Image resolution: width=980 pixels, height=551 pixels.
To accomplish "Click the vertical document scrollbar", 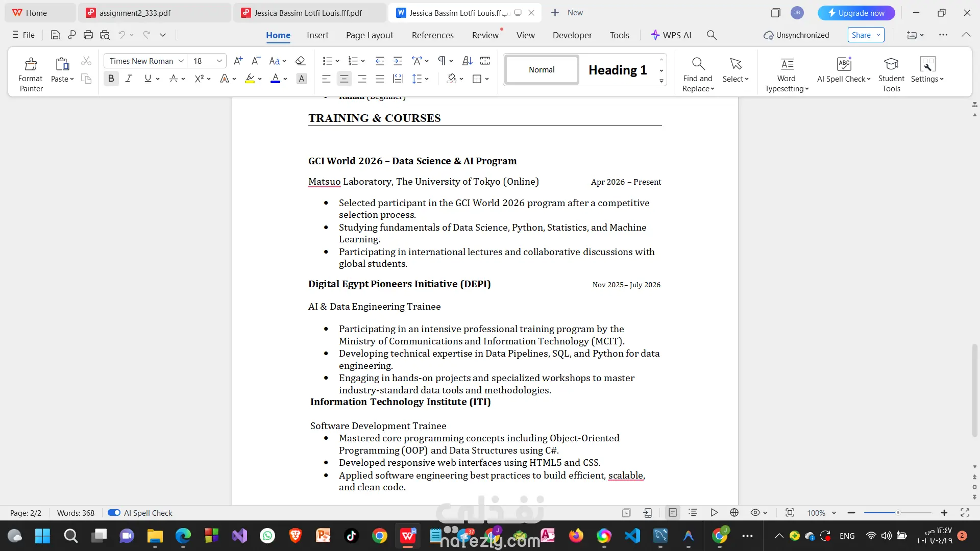I will 974,390.
